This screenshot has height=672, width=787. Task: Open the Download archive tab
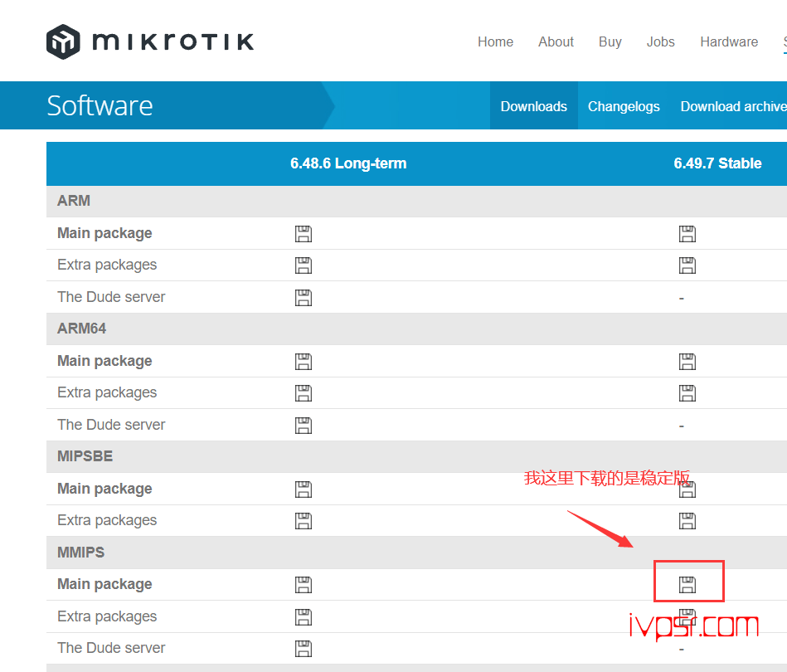click(x=733, y=106)
